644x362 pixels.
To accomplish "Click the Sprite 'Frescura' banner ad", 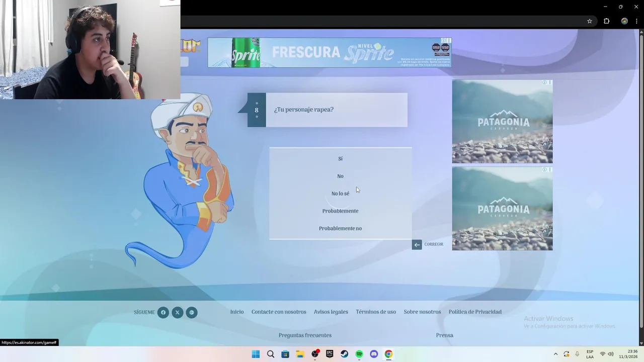I will click(329, 52).
